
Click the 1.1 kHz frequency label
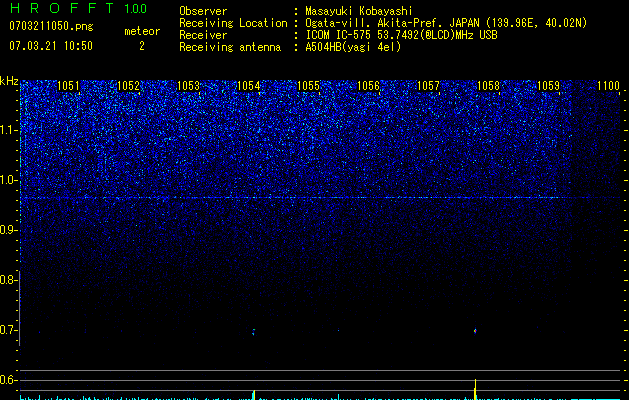(x=8, y=130)
